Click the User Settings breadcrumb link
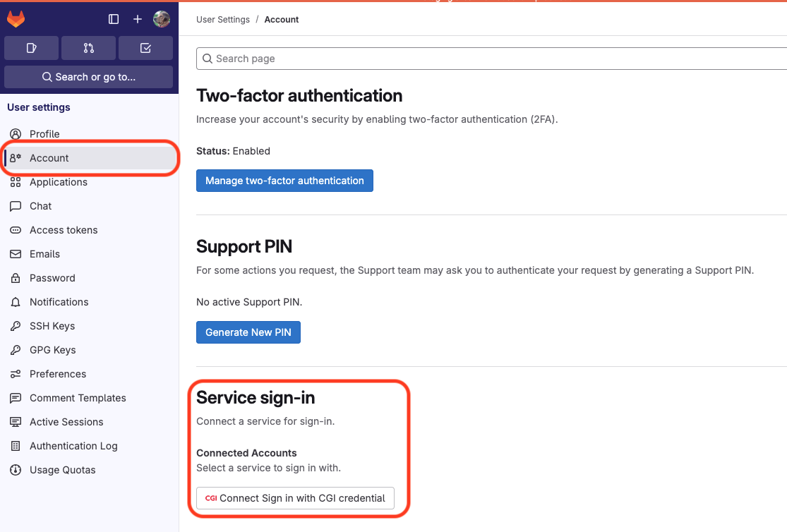The height and width of the screenshot is (532, 787). coord(223,20)
